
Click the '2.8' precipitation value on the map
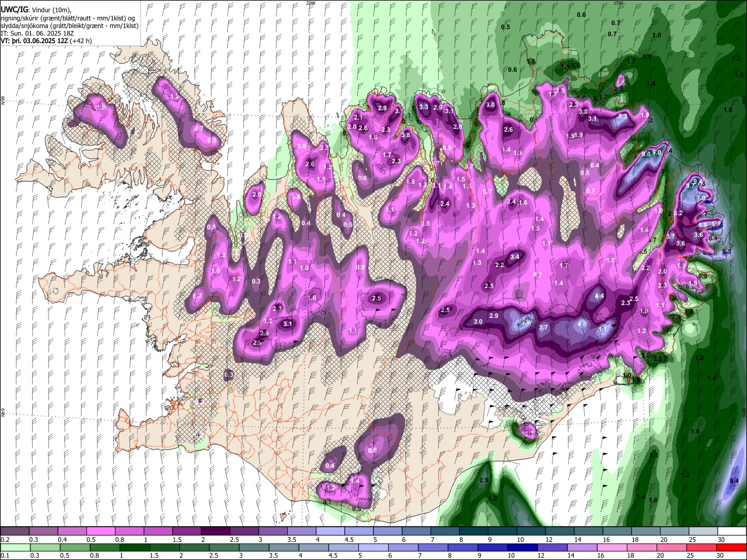[458, 127]
